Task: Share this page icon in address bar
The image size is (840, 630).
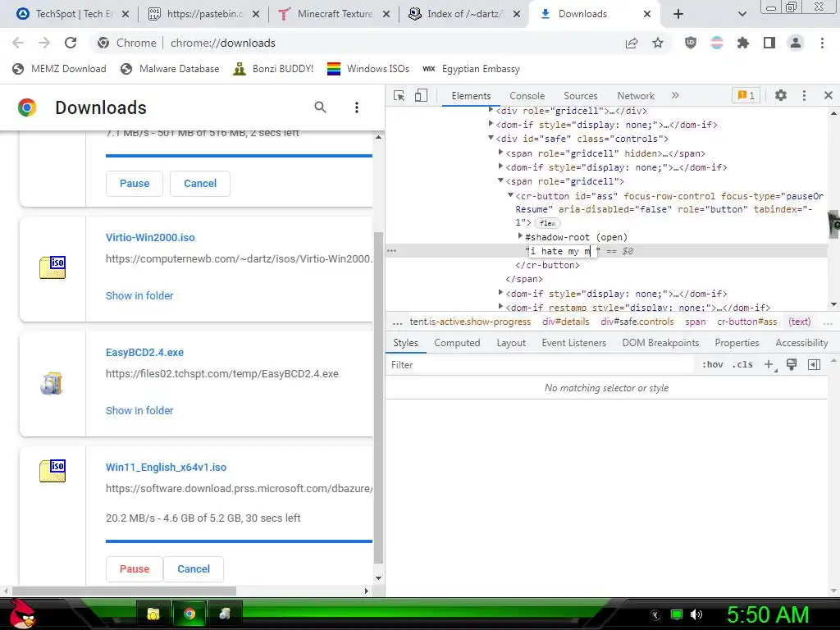Action: pos(632,43)
